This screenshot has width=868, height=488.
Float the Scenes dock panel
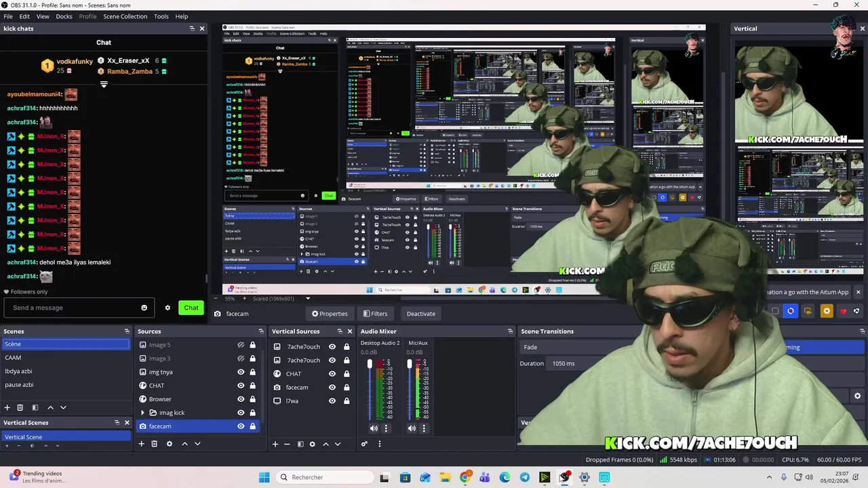[x=127, y=331]
